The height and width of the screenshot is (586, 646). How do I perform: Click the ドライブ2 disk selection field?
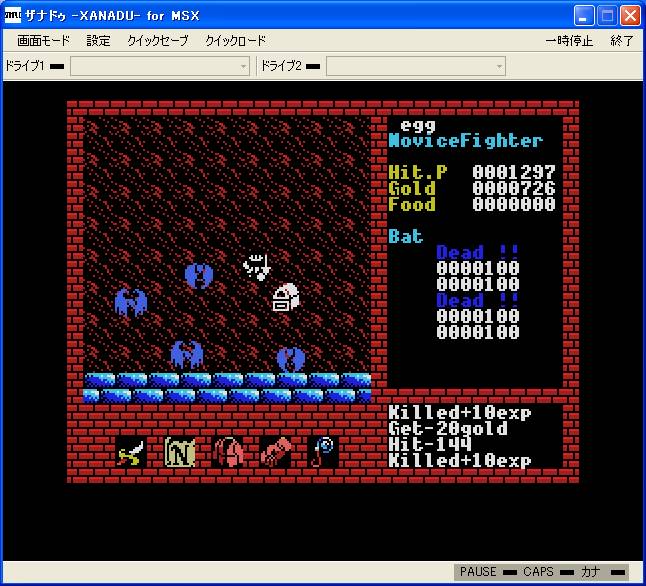coord(416,66)
